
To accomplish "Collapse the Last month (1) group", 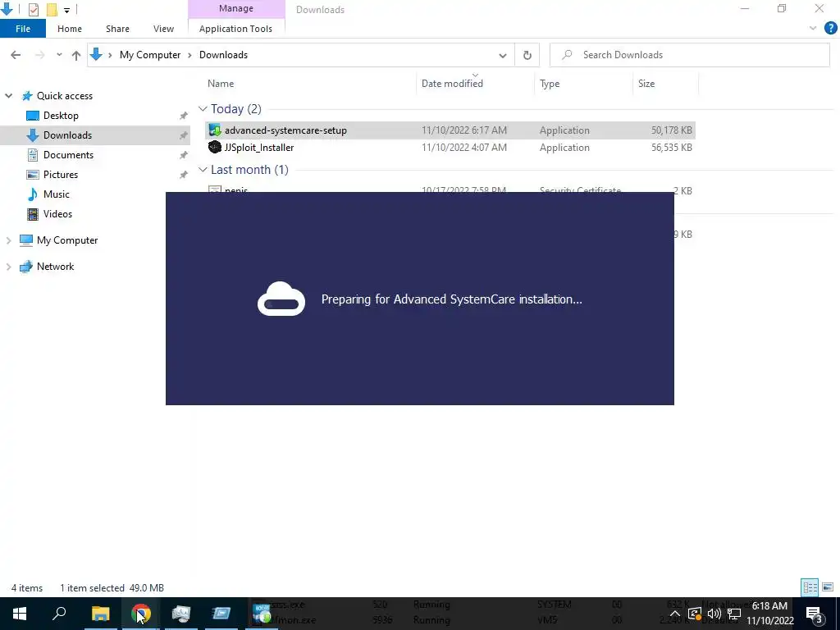I will click(x=203, y=170).
